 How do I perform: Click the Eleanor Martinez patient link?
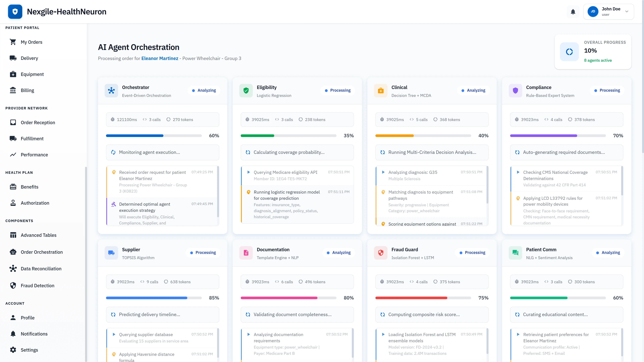pyautogui.click(x=160, y=58)
